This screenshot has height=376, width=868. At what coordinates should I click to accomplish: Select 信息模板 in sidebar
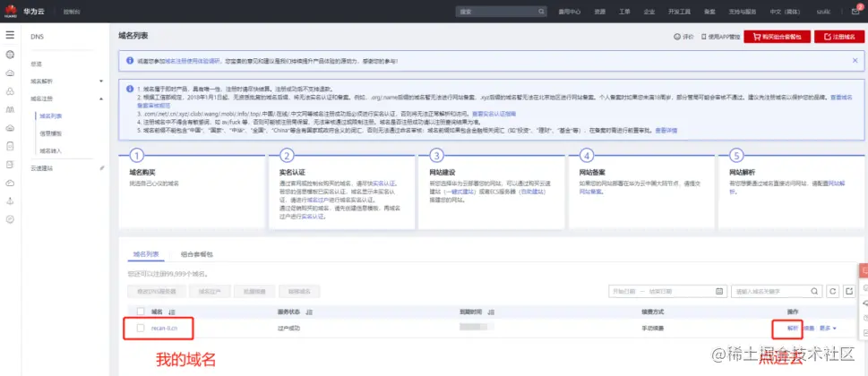coord(50,133)
